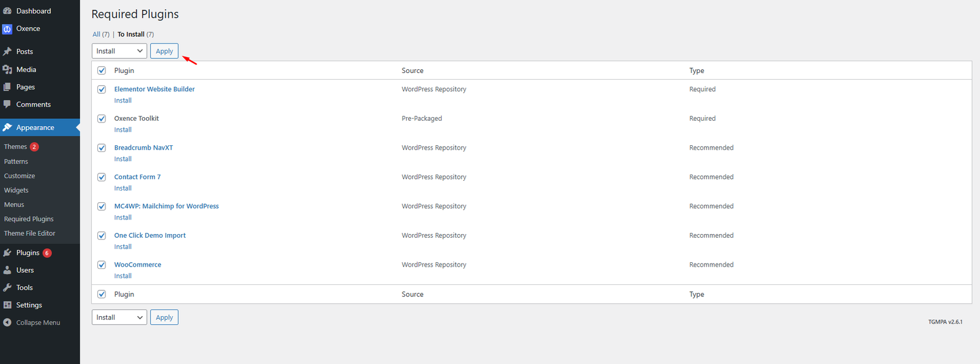
Task: Click the top Apply button
Action: [x=164, y=51]
